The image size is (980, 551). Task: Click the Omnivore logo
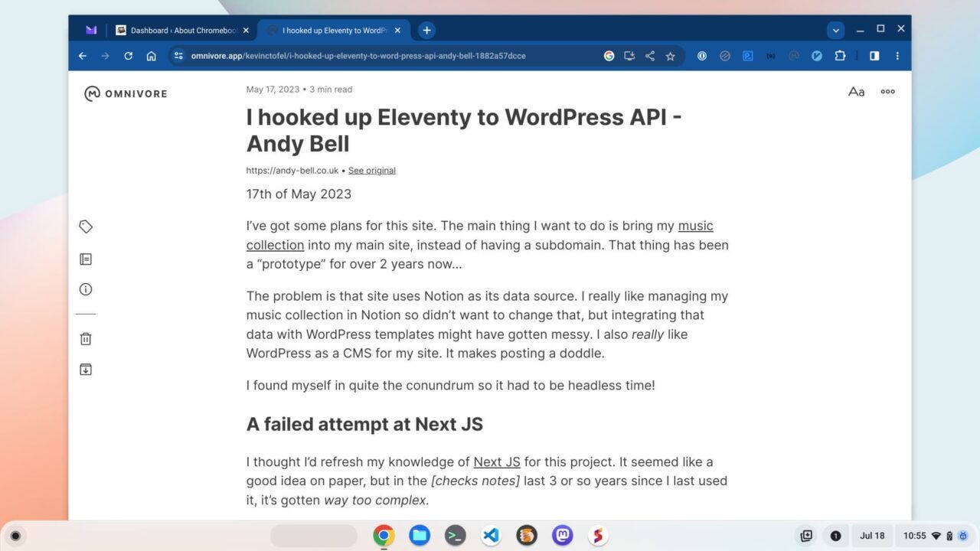[x=126, y=93]
